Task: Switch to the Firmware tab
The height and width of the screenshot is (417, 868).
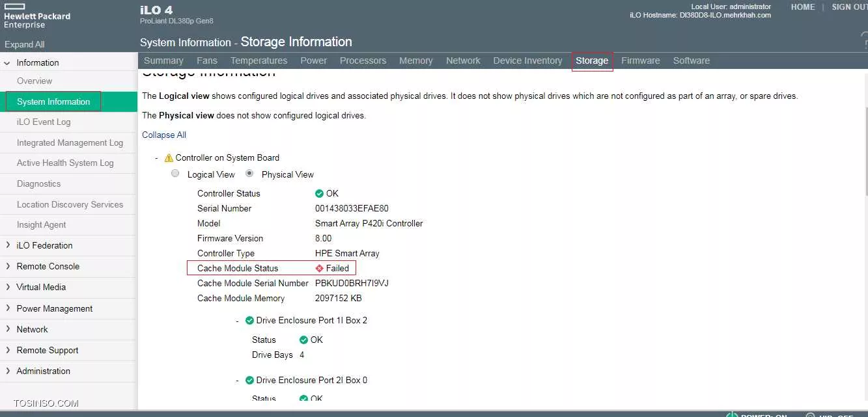Action: tap(641, 61)
